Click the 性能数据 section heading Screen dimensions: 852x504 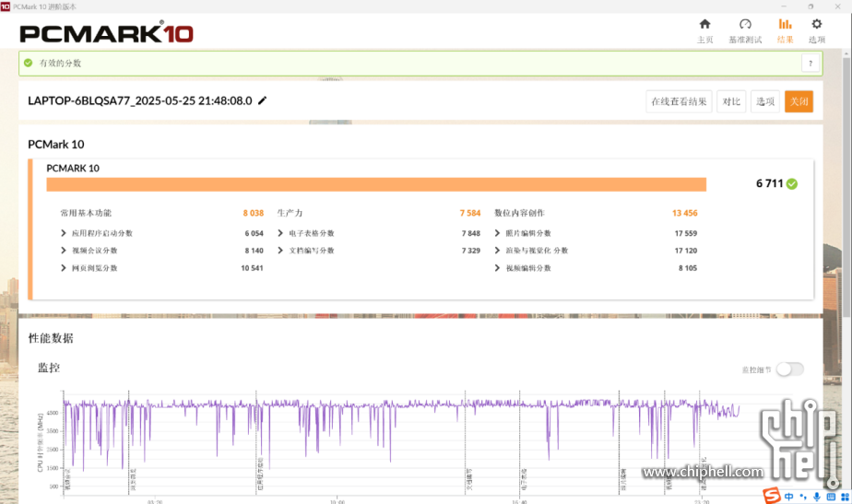51,338
